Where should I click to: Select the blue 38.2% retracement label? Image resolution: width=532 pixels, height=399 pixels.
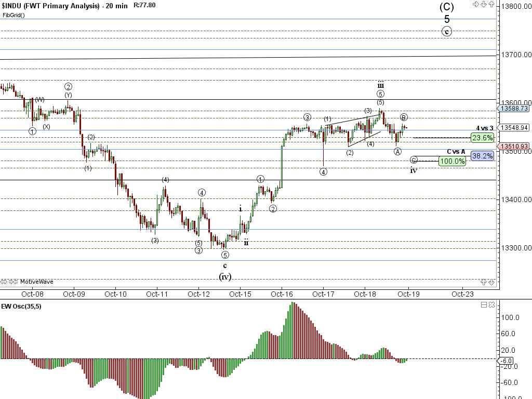[482, 156]
